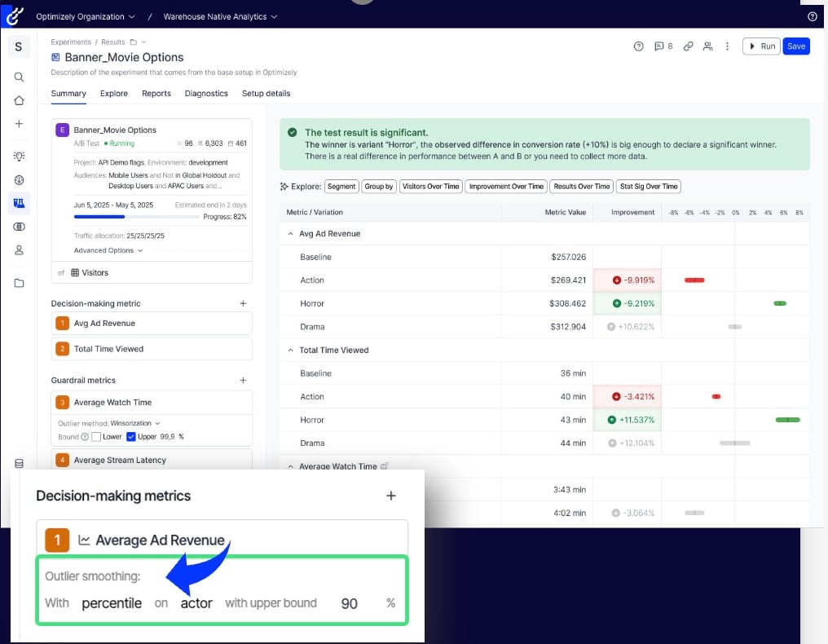Switch to the Diagnostics tab
This screenshot has height=644, width=828.
pos(206,94)
